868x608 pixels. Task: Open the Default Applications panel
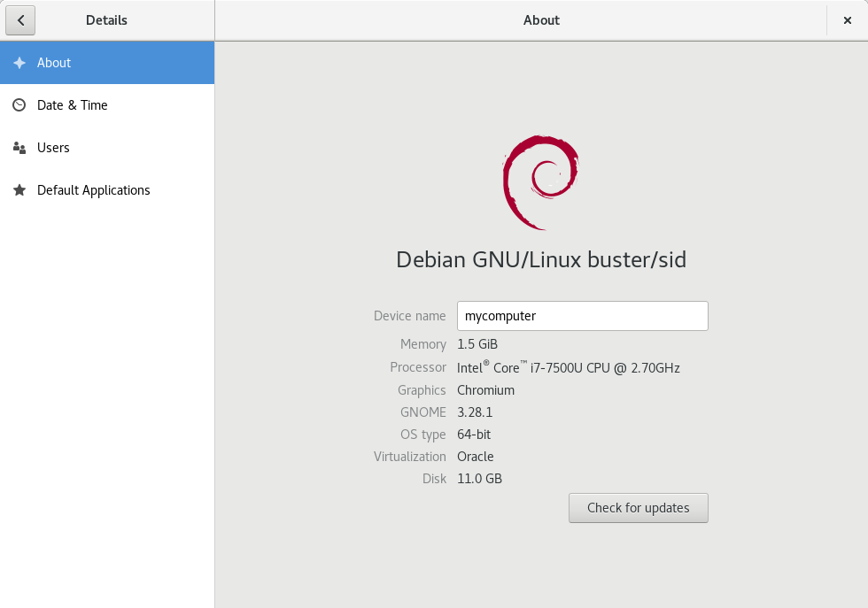click(x=107, y=190)
